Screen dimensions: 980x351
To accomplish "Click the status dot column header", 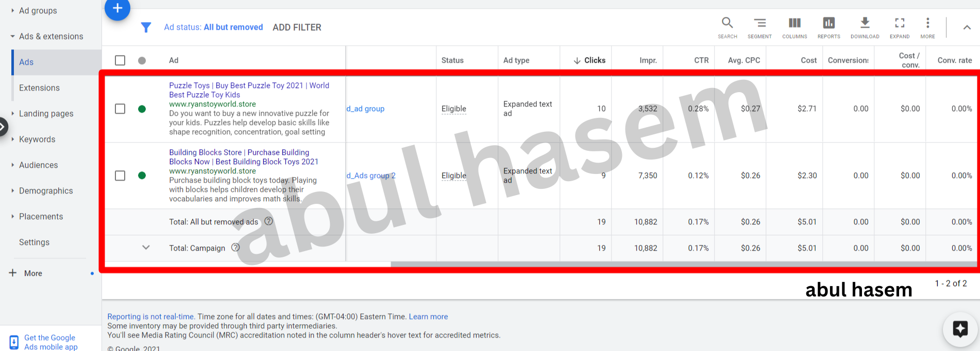I will tap(142, 60).
